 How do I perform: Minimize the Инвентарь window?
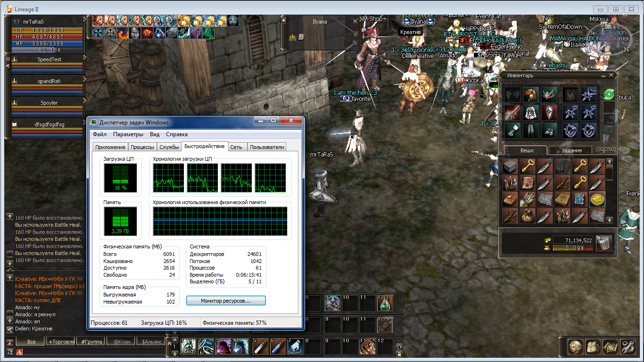pos(604,75)
